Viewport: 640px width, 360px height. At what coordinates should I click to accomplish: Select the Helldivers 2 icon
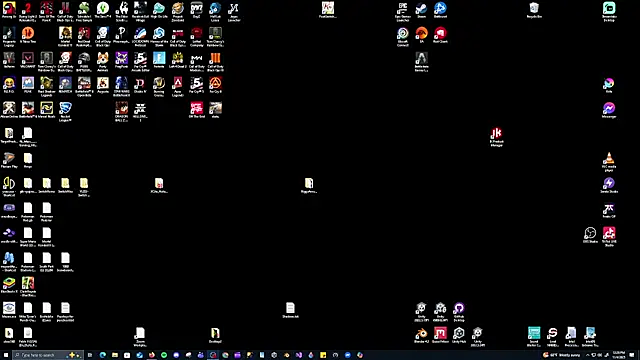(x=140, y=111)
